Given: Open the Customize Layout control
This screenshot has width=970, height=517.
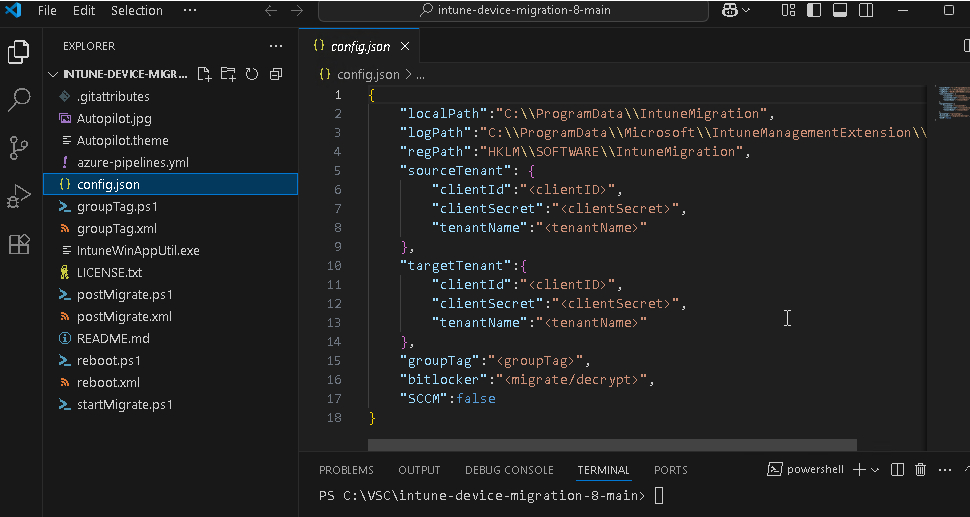Looking at the screenshot, I should (x=788, y=10).
